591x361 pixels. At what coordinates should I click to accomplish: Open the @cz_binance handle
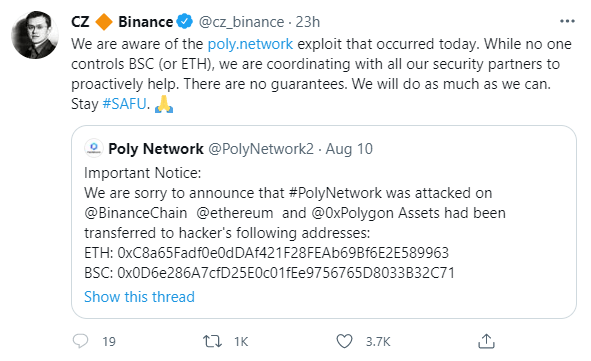point(241,22)
